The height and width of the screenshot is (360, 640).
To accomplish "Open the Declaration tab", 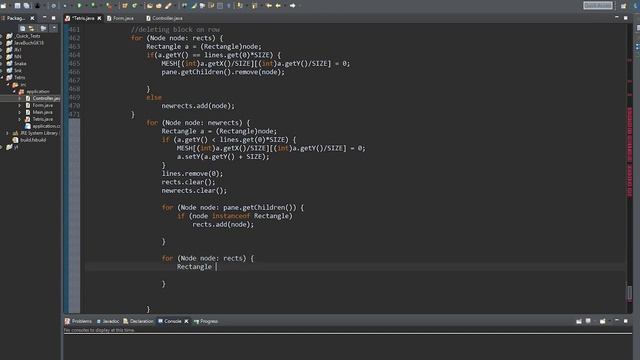I will tap(138, 321).
